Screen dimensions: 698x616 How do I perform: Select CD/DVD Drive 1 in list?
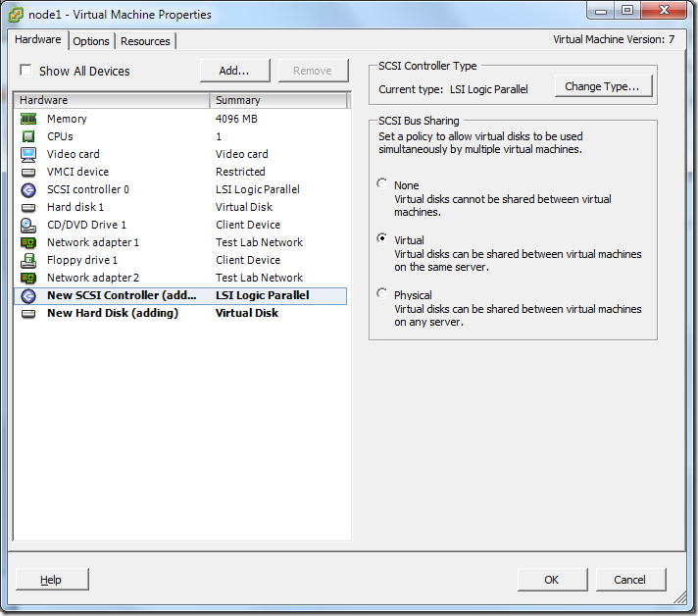pyautogui.click(x=87, y=225)
